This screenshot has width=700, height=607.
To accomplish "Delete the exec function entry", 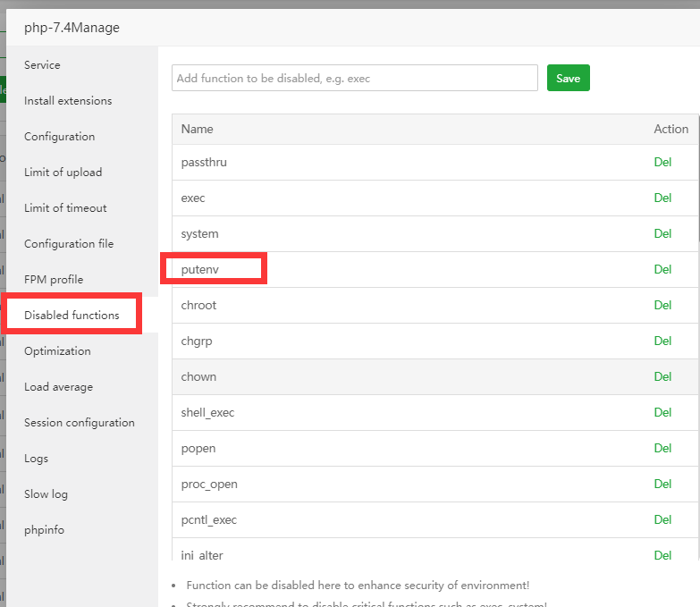I will pyautogui.click(x=662, y=198).
